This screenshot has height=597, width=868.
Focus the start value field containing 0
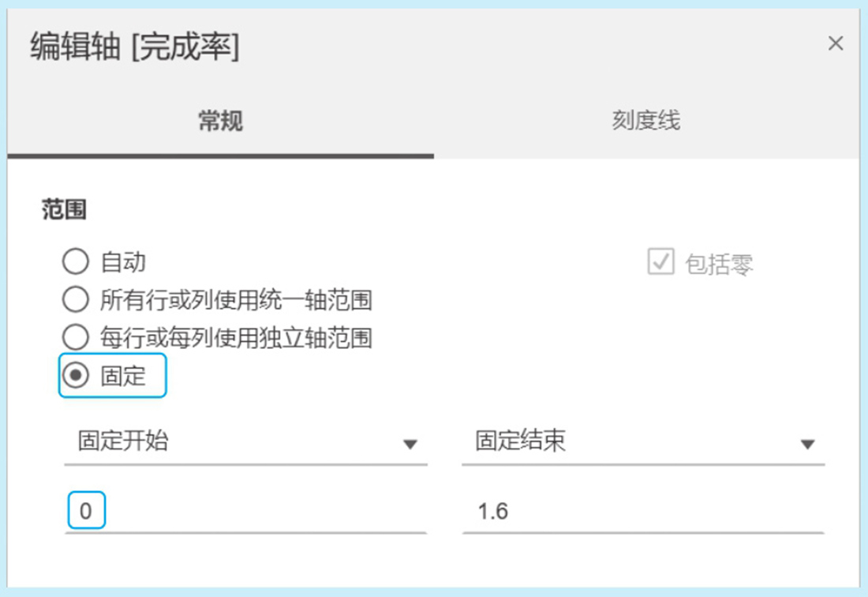point(245,512)
